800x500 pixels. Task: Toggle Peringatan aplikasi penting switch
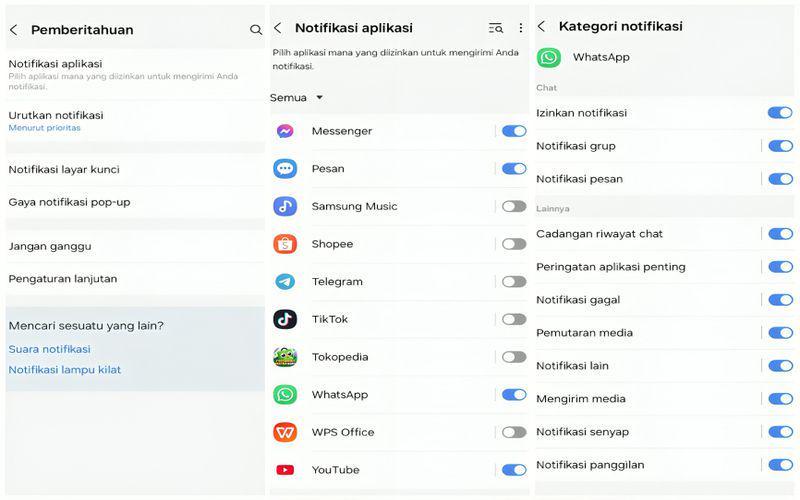click(780, 267)
